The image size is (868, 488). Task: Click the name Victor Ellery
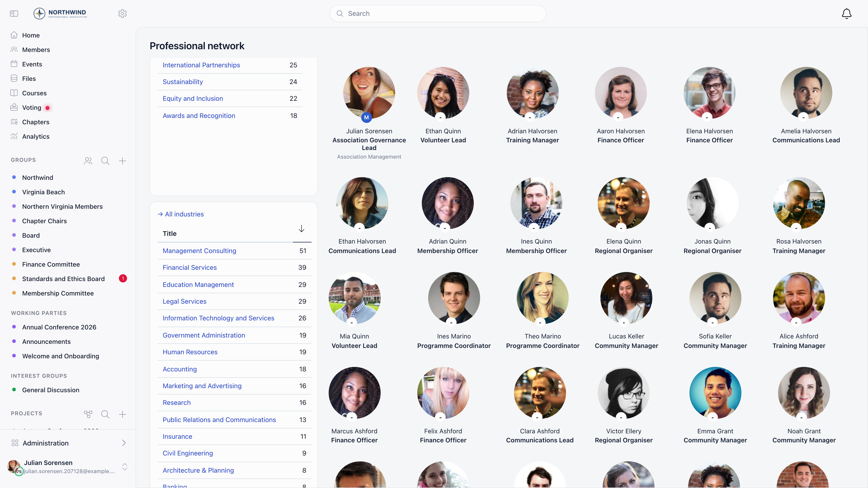624,431
